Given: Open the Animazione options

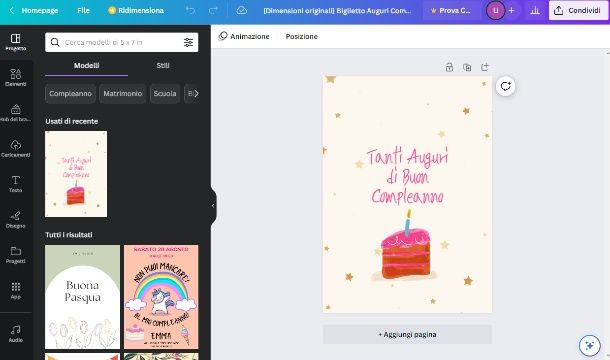Looking at the screenshot, I should coord(244,36).
